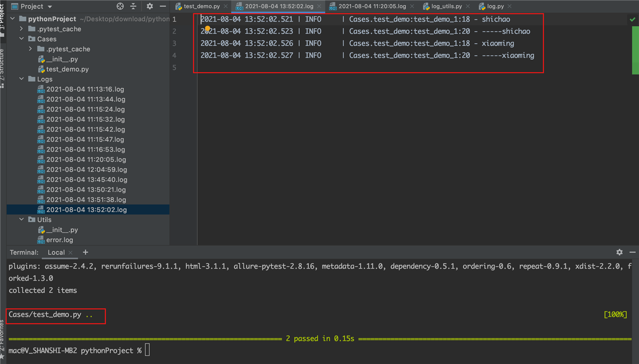Expand .pytest_cache folder inside Cases
This screenshot has height=364, width=639.
(31, 49)
